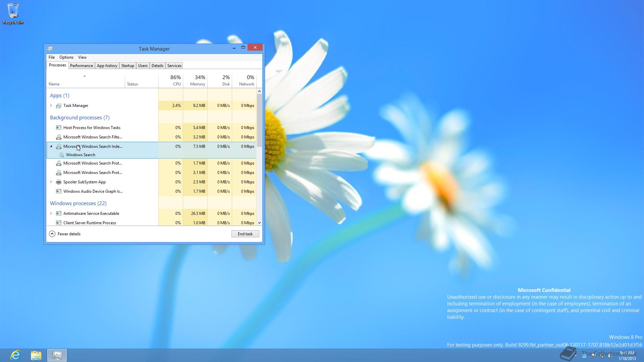Click the Antimalware Service Executable icon

click(59, 214)
